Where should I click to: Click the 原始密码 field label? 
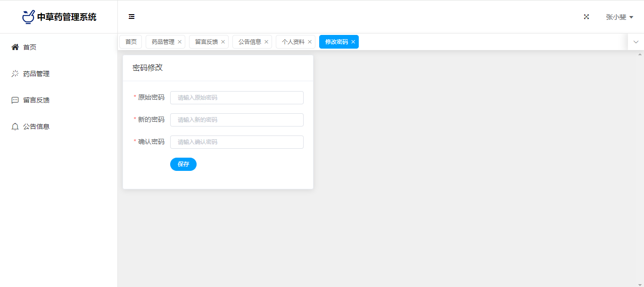point(151,97)
